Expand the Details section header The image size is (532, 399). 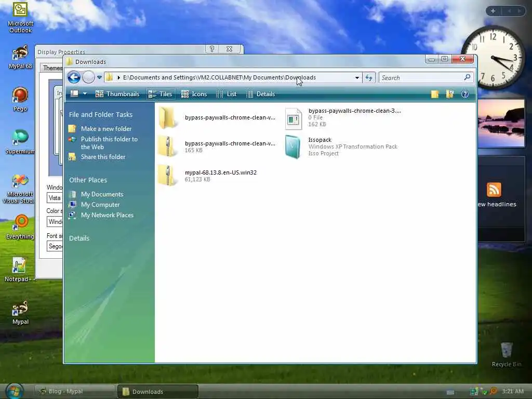coord(79,238)
